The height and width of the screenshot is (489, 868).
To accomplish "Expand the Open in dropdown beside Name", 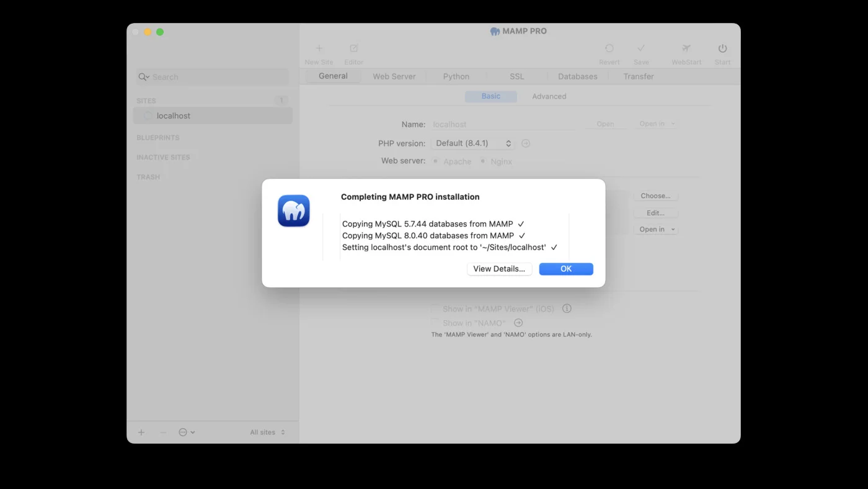I will pyautogui.click(x=657, y=124).
